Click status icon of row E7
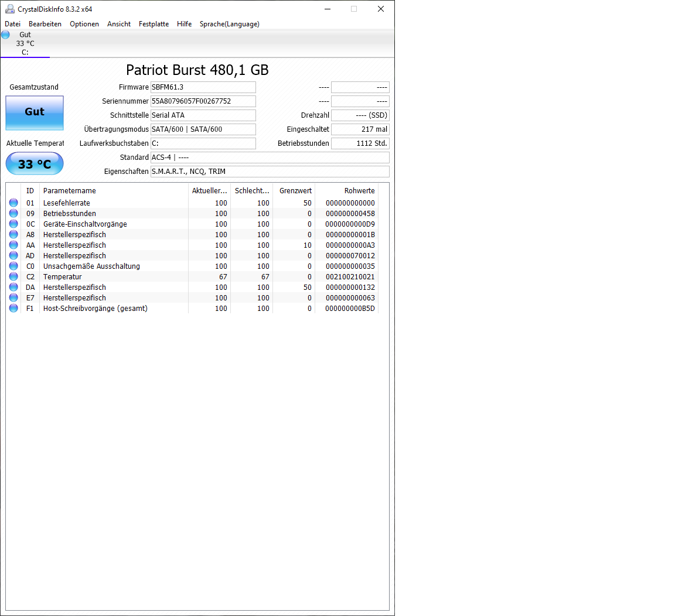 click(14, 297)
